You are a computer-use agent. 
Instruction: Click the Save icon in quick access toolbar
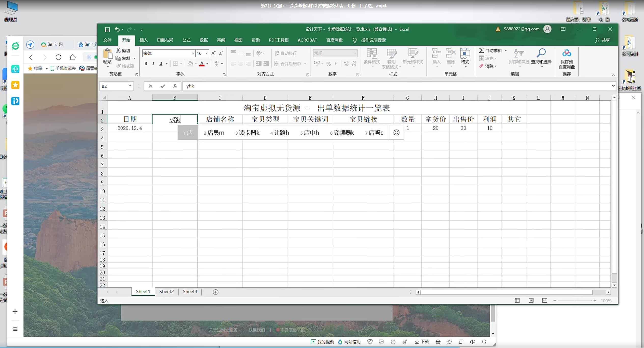pyautogui.click(x=107, y=29)
